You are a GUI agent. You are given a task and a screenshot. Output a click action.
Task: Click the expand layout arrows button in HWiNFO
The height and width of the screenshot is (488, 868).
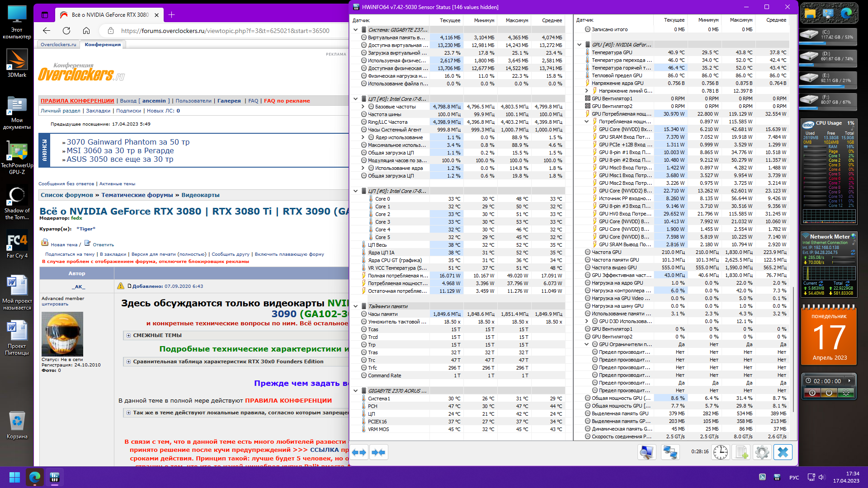(359, 452)
